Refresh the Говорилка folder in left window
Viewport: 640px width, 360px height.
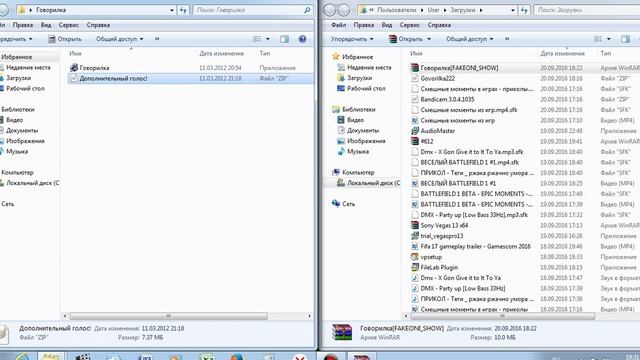[183, 10]
